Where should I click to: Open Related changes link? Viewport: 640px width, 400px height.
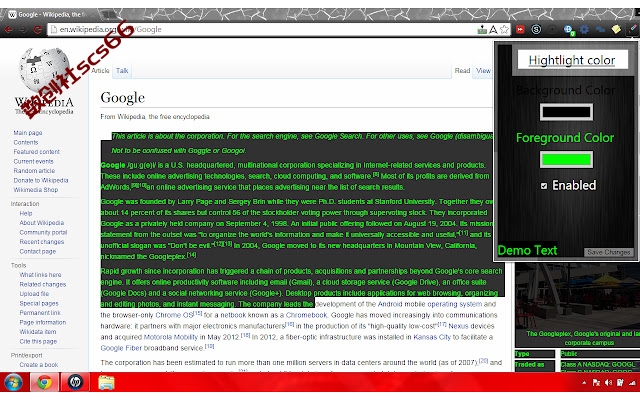pyautogui.click(x=42, y=284)
